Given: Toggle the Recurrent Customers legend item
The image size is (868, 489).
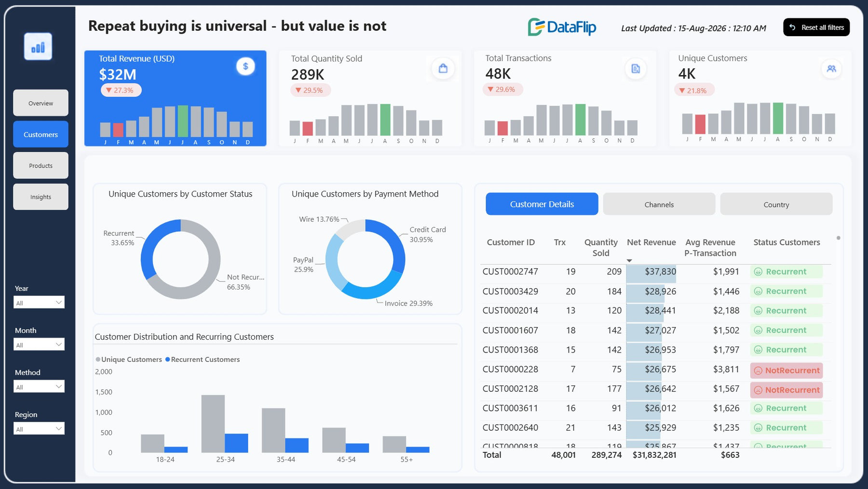Looking at the screenshot, I should click(x=203, y=359).
